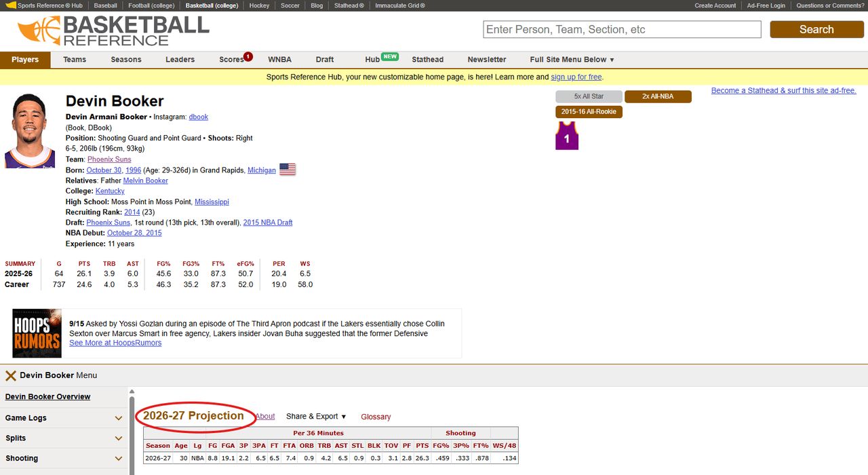This screenshot has height=475, width=868.
Task: Click the 2015-16 All-Rookie badge
Action: tap(589, 111)
